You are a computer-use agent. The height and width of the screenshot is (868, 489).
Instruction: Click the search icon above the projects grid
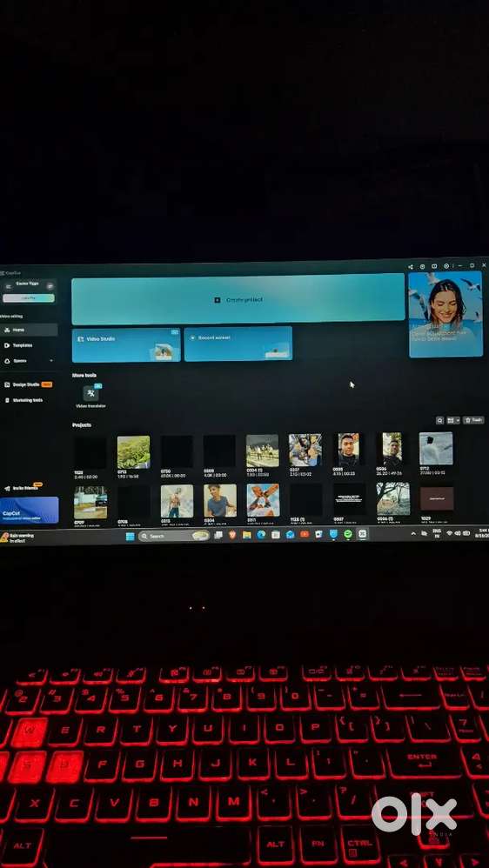click(439, 420)
